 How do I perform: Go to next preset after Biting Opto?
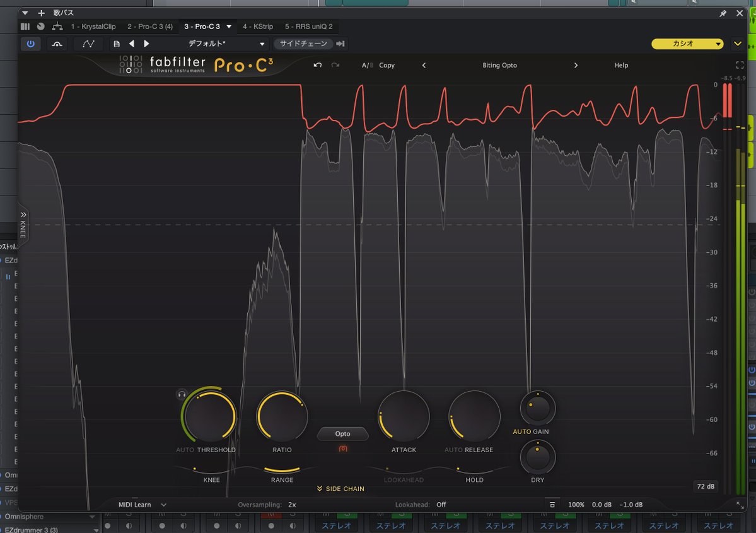(576, 65)
